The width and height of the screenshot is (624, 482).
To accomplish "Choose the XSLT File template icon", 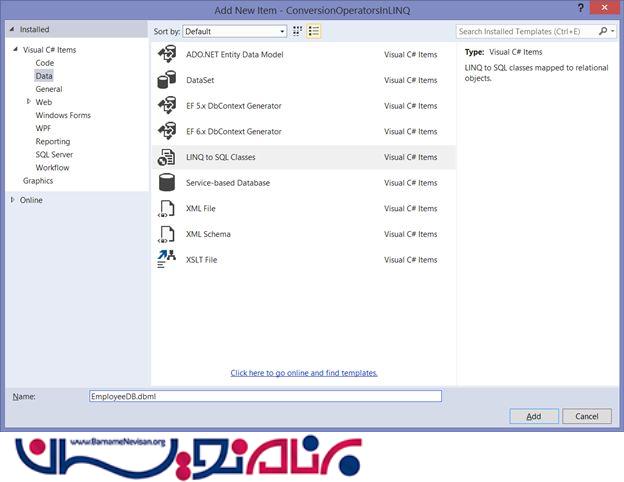I will click(167, 260).
